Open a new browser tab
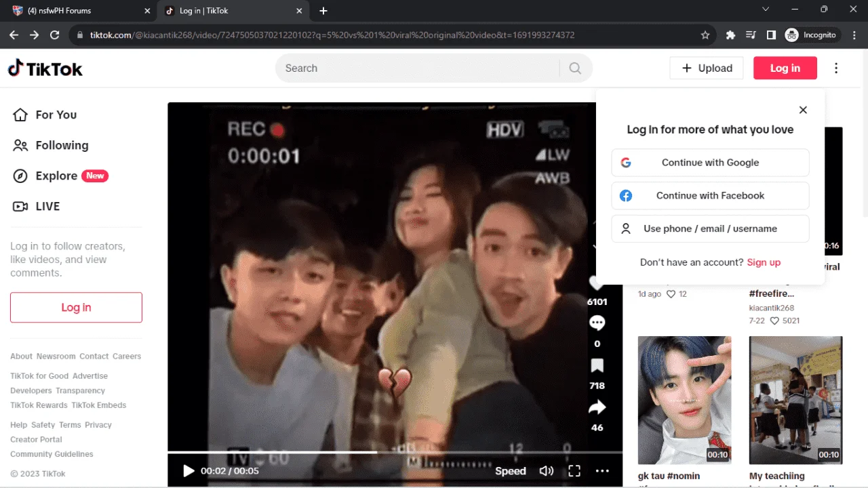Image resolution: width=868 pixels, height=488 pixels. pyautogui.click(x=323, y=11)
